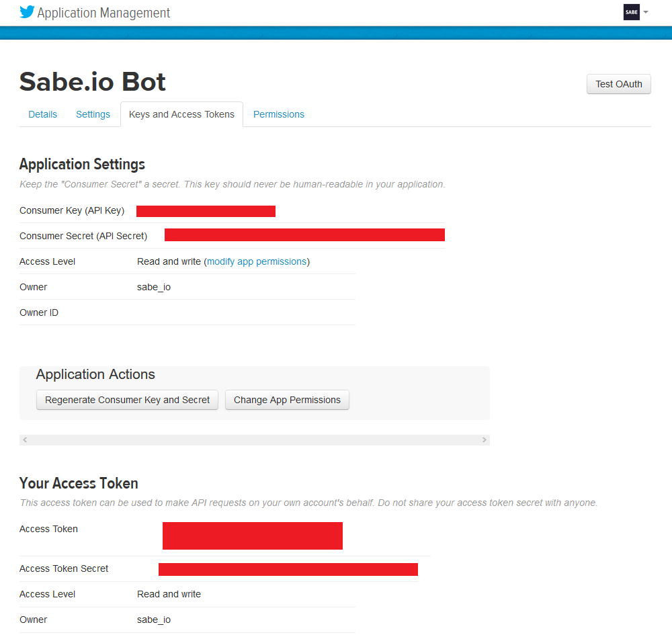Screen dimensions: 672x637
Task: Click the Application Settings heading
Action: pos(82,164)
